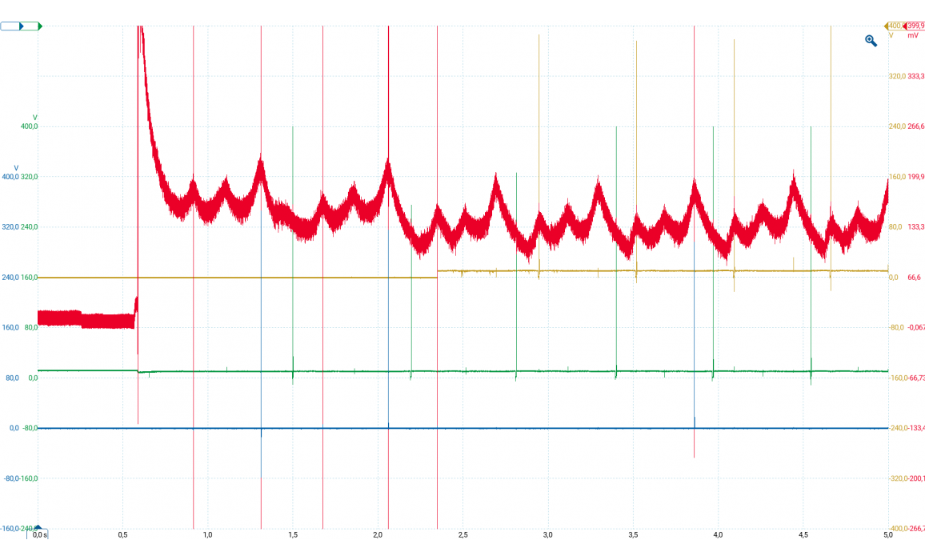925x560 pixels.
Task: Click the yellow 240,0 axis value on right
Action: coord(897,126)
